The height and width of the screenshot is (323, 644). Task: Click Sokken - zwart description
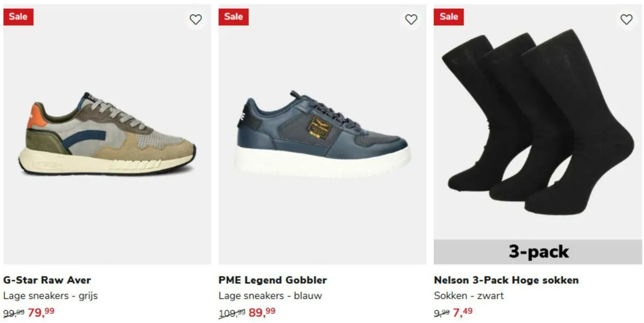468,296
